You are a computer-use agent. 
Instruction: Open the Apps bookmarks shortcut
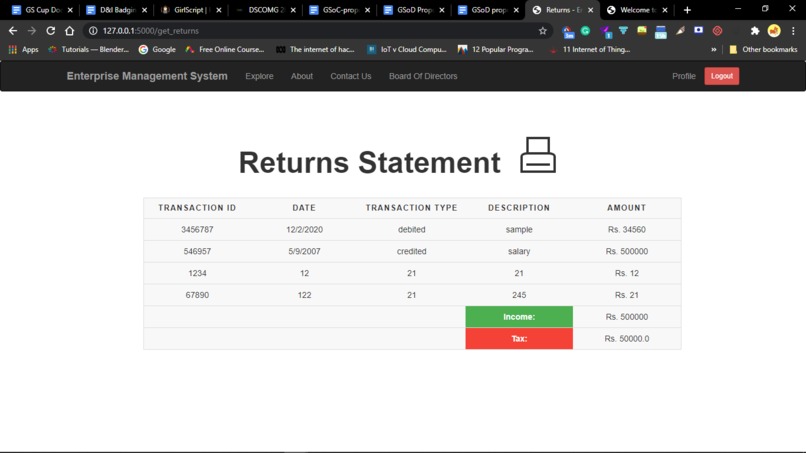[24, 49]
